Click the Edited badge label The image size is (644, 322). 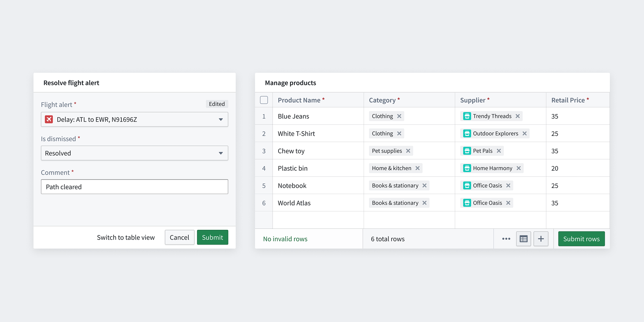pyautogui.click(x=217, y=104)
